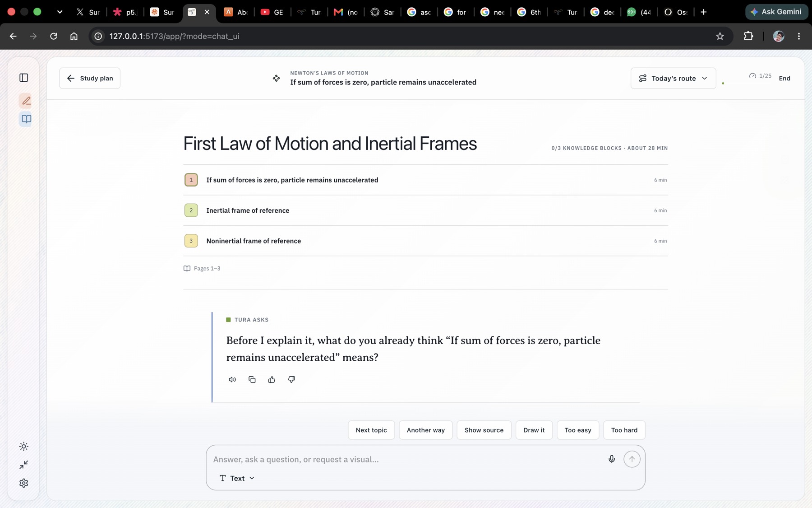Mark the topic as Too hard
The width and height of the screenshot is (812, 508).
[624, 430]
